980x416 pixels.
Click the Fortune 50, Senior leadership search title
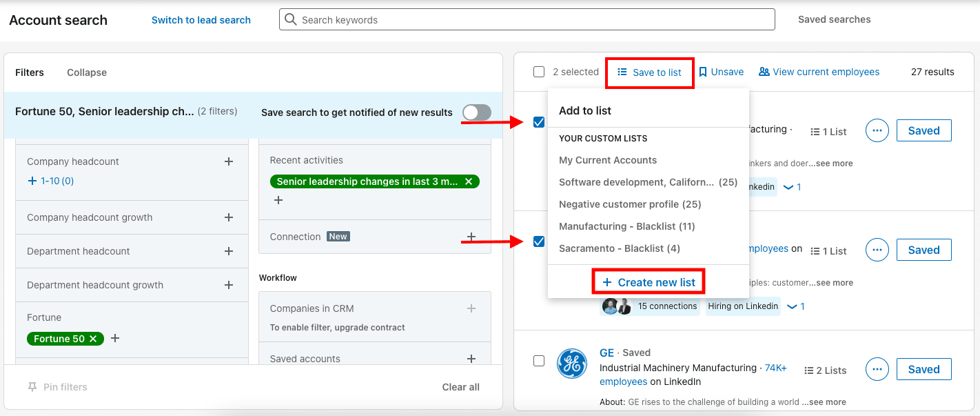(x=105, y=112)
